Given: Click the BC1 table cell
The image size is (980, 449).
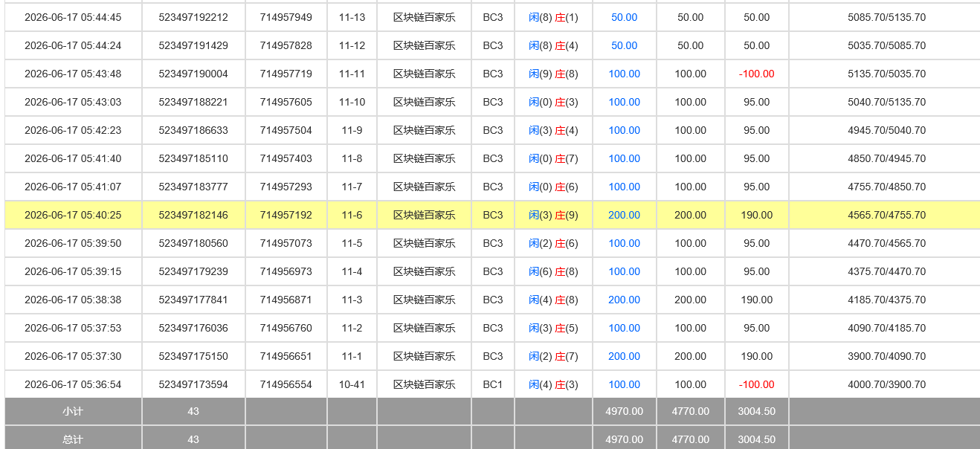Looking at the screenshot, I should coord(493,384).
